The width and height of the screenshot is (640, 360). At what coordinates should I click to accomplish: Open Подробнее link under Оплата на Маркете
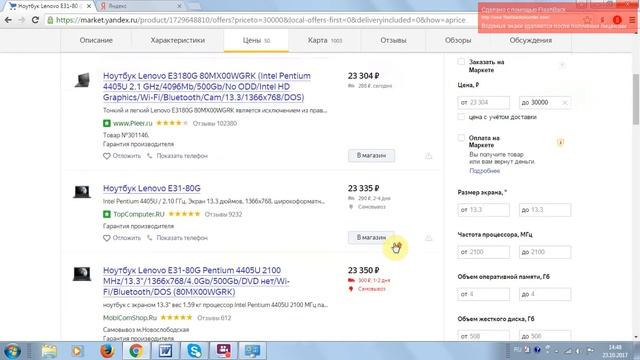coord(484,171)
